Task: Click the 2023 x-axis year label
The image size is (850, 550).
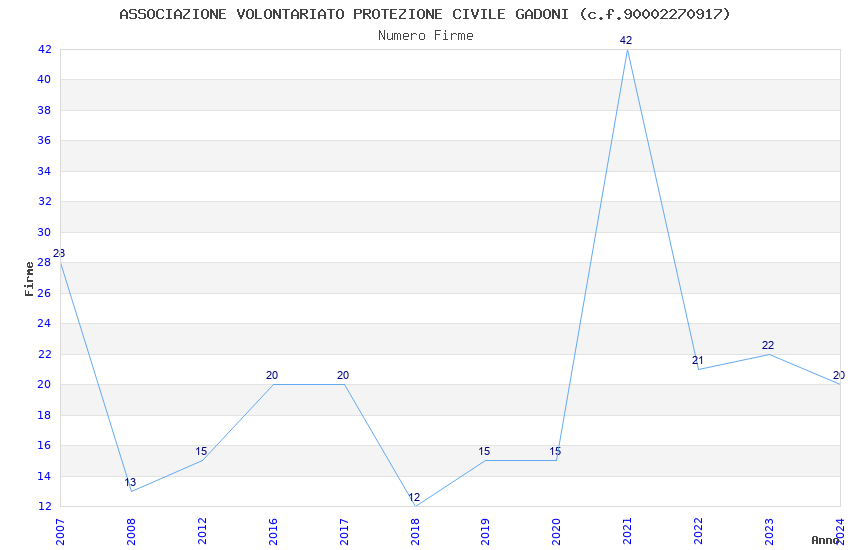Action: click(769, 532)
